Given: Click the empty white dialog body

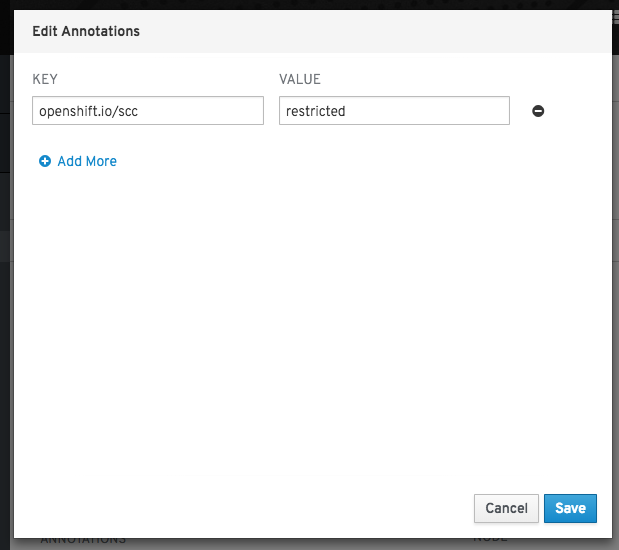Looking at the screenshot, I should point(310,320).
